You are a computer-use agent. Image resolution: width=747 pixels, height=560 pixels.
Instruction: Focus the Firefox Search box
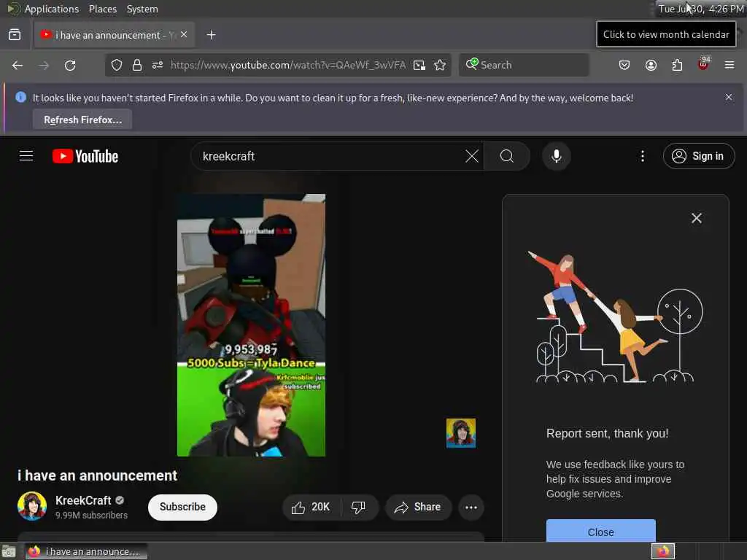pyautogui.click(x=524, y=65)
